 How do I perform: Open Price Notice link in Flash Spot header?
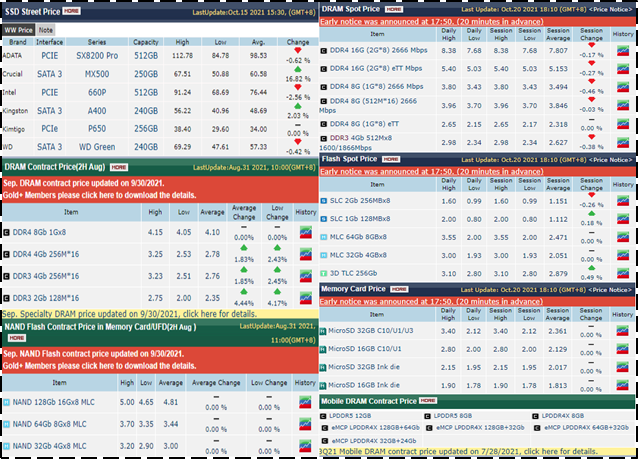[611, 160]
